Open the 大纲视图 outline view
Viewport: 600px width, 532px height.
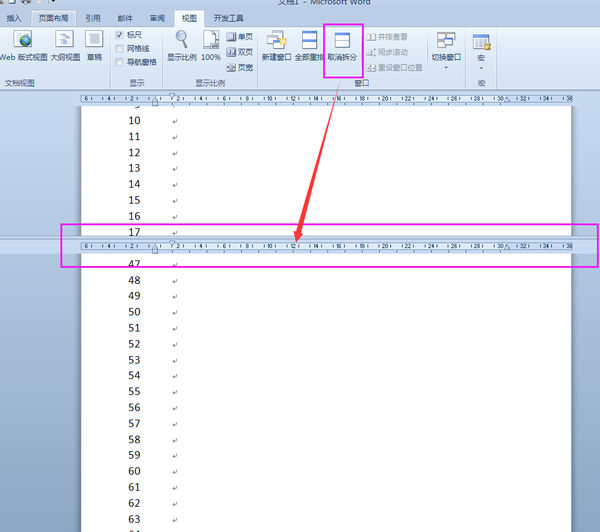coord(65,46)
